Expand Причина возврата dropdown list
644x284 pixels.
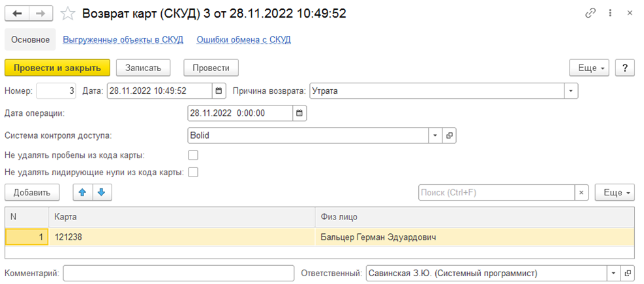571,91
